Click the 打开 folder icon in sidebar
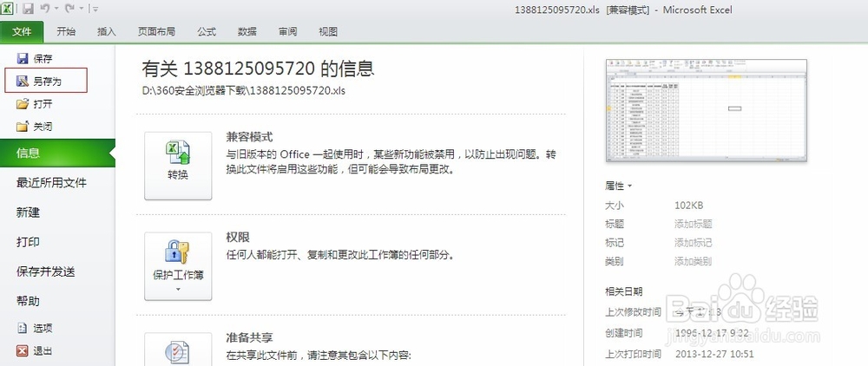868x366 pixels. coord(23,104)
